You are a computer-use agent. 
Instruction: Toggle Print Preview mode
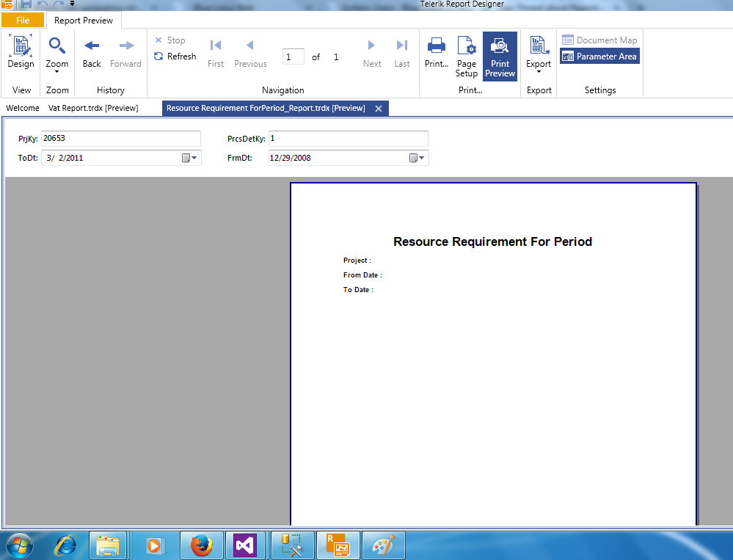click(500, 56)
